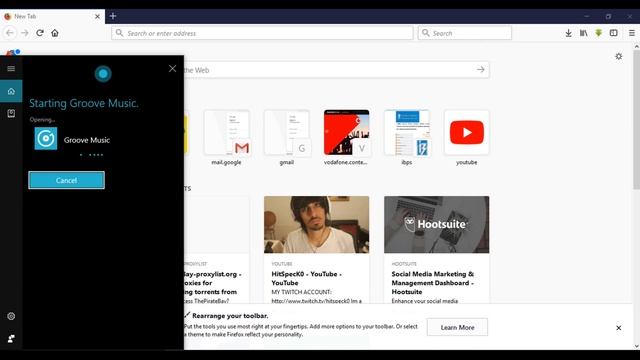Open the Library bookmarks icon
Viewport: 640px width, 360px height.
(584, 33)
